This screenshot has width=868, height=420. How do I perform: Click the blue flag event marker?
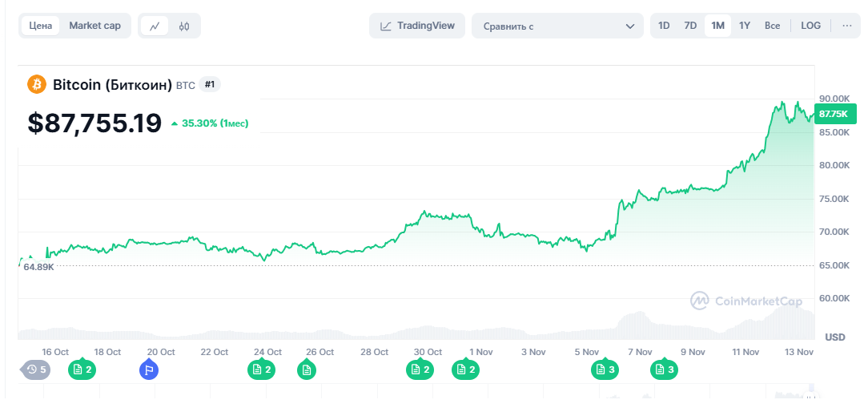tap(148, 370)
